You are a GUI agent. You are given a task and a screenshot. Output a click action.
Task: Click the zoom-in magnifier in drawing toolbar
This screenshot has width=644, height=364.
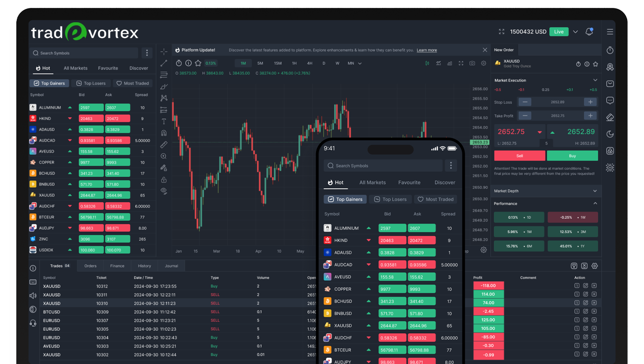164,156
